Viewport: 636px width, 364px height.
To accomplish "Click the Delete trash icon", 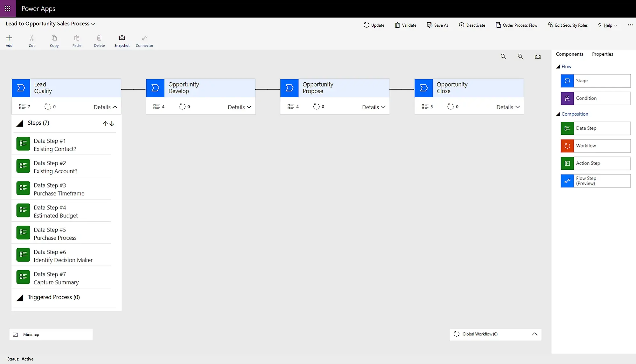I will [99, 38].
